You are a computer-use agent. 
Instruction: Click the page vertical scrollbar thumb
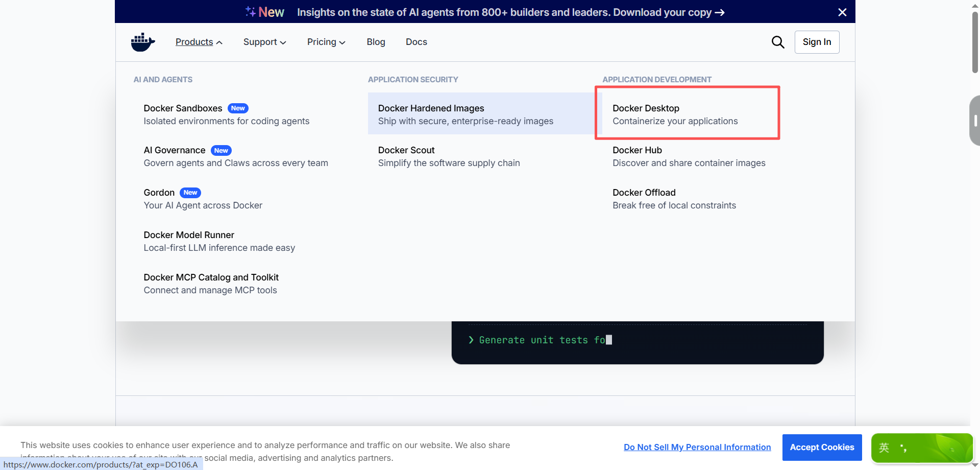975,42
